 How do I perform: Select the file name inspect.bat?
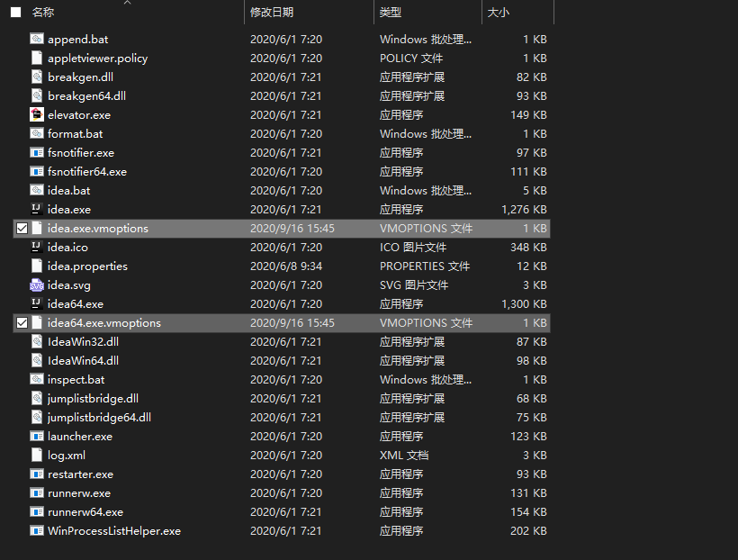pyautogui.click(x=76, y=380)
